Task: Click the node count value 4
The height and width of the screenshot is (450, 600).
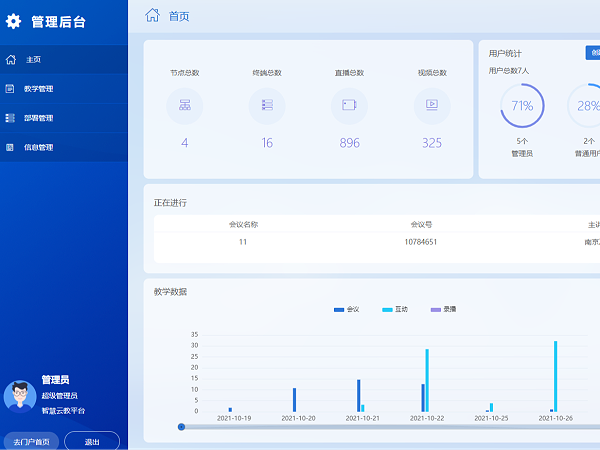Action: coord(184,143)
